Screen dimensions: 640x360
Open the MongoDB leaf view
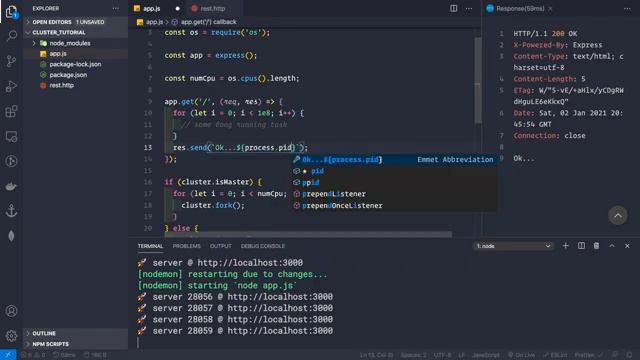tap(11, 236)
